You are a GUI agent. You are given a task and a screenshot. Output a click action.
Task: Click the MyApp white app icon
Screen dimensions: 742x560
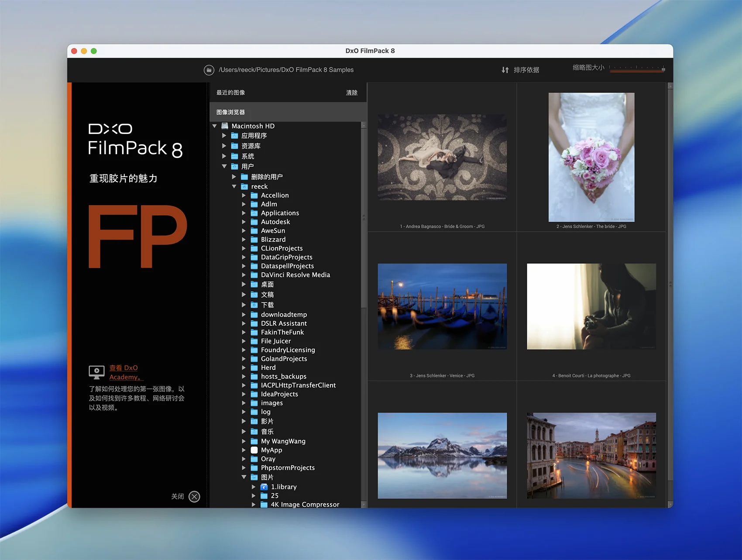click(x=254, y=450)
